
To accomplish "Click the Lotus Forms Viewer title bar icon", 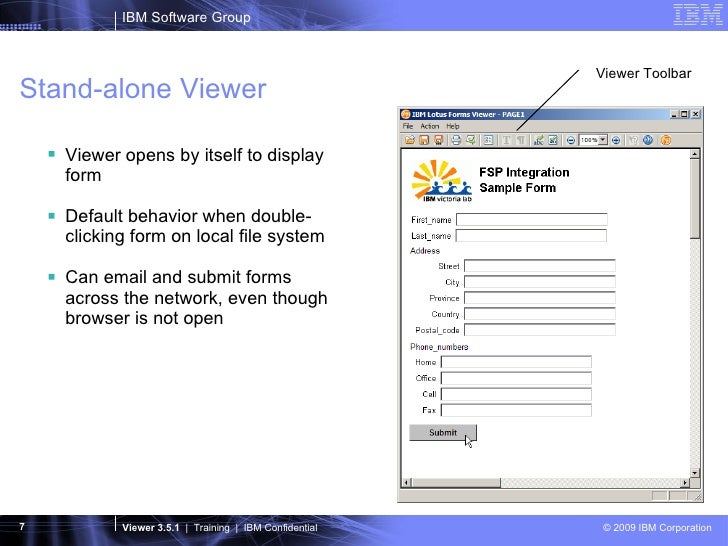I will pyautogui.click(x=405, y=114).
